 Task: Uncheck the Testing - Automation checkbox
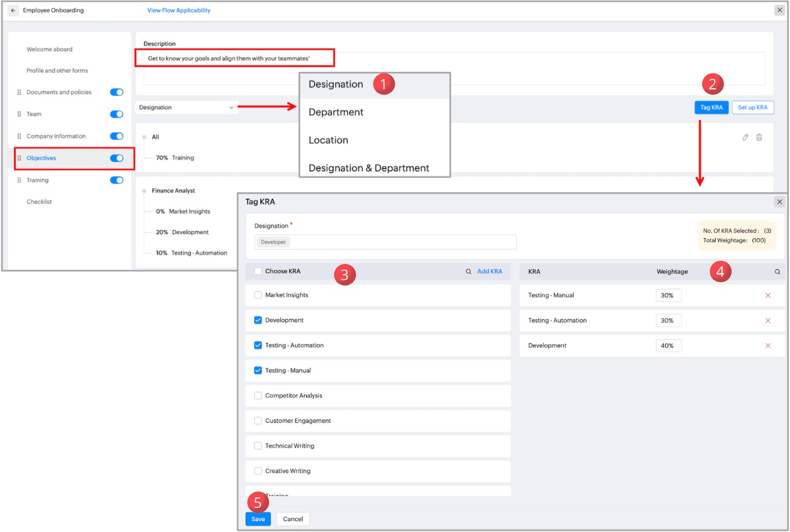tap(258, 345)
